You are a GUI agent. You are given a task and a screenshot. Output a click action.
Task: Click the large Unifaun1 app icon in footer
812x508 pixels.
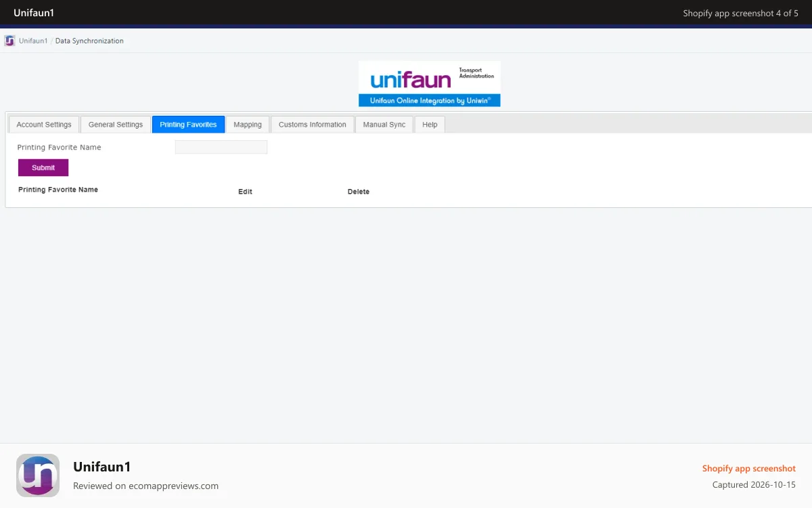click(x=38, y=475)
